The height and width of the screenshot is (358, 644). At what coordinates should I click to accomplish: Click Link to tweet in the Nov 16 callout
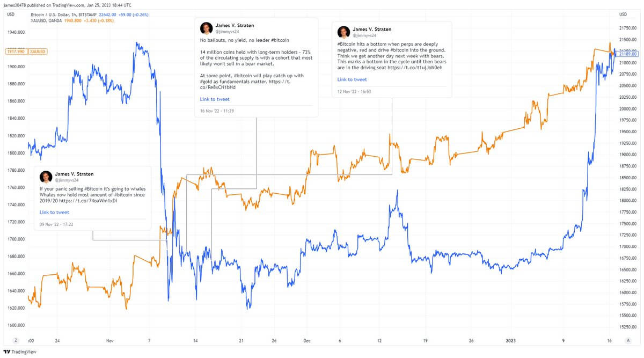click(215, 99)
